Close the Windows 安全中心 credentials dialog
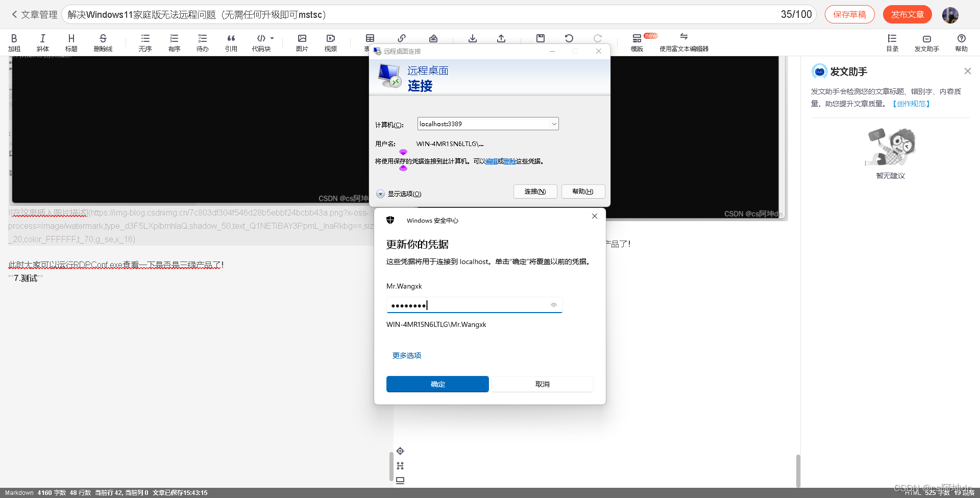Image resolution: width=980 pixels, height=498 pixels. click(x=595, y=216)
